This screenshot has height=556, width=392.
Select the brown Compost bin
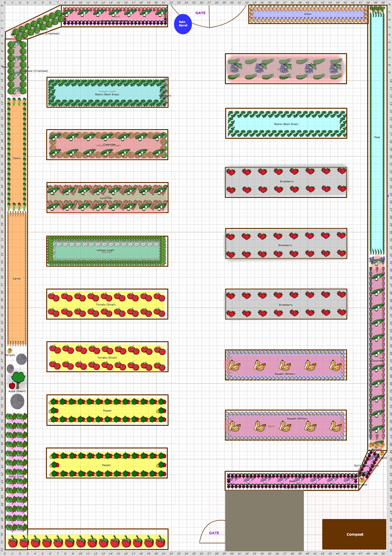coord(354,534)
